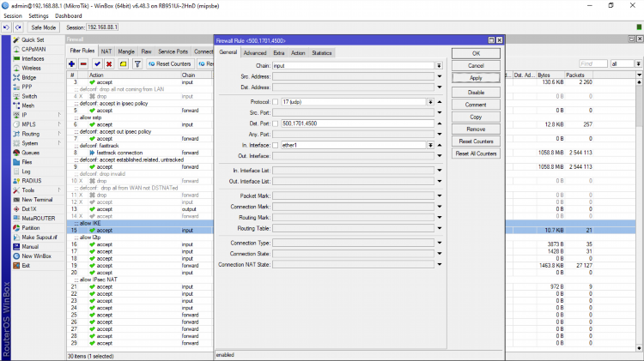
Task: Expand the Packet Mark field
Action: click(440, 196)
